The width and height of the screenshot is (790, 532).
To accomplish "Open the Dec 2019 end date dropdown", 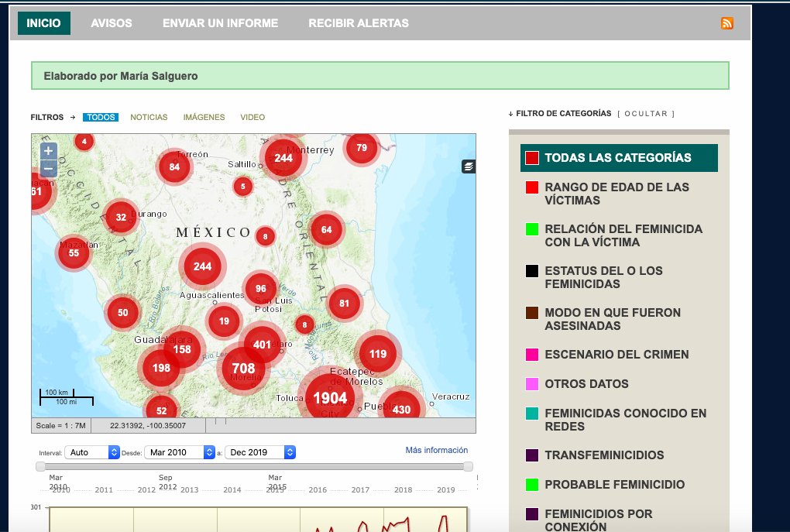I will [x=260, y=452].
